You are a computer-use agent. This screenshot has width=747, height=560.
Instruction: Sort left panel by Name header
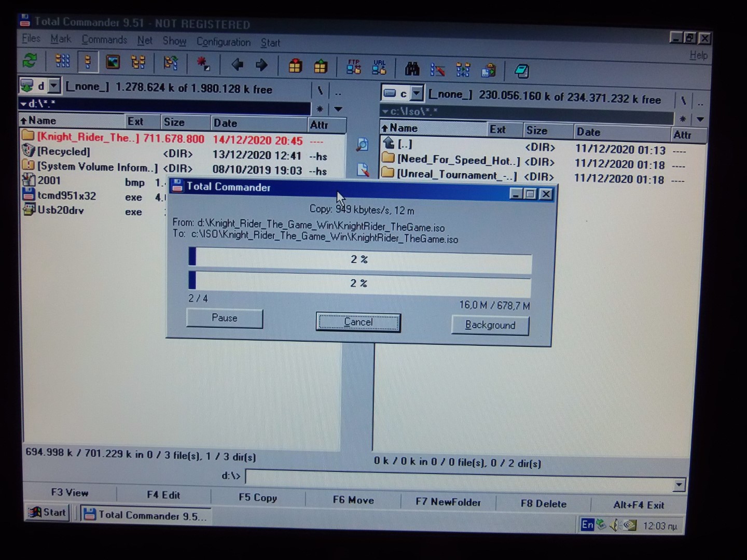click(72, 121)
